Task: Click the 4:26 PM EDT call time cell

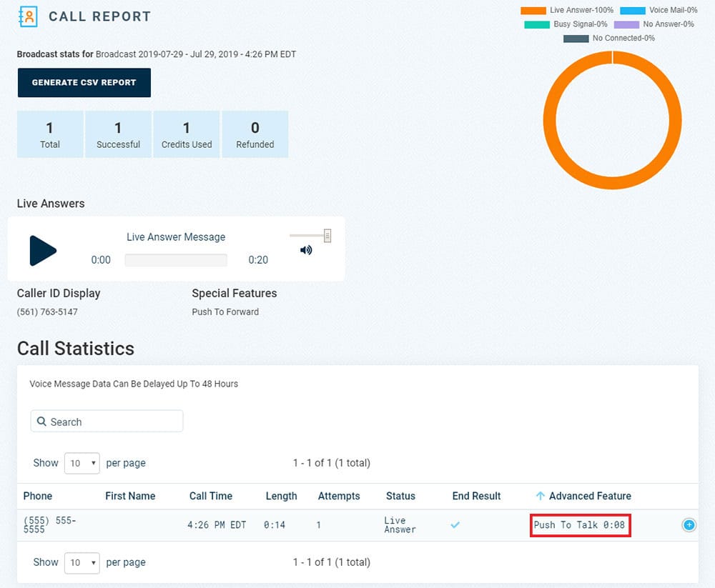Action: tap(217, 525)
